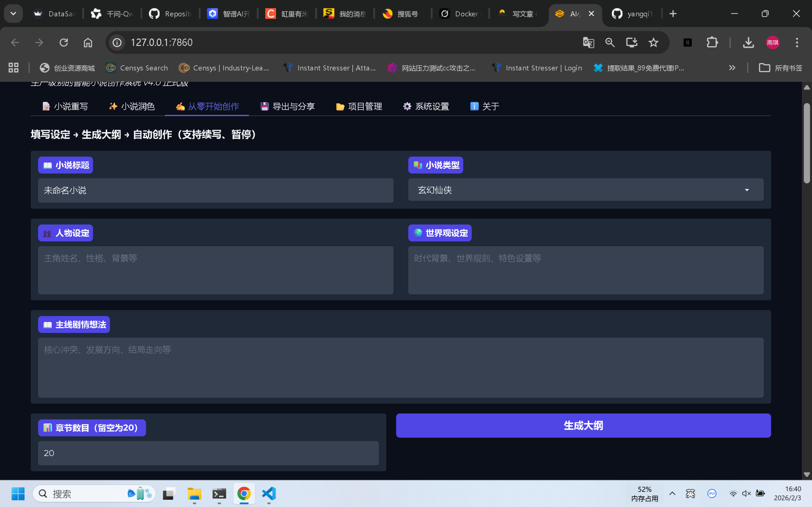The image size is (812, 507).
Task: Switch to the 小说润色 tab
Action: coord(132,107)
